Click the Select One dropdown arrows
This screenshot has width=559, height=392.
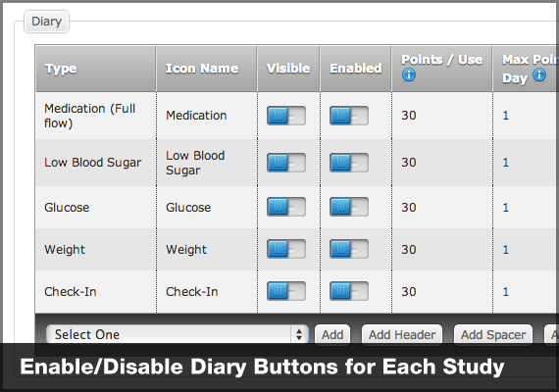pos(299,334)
